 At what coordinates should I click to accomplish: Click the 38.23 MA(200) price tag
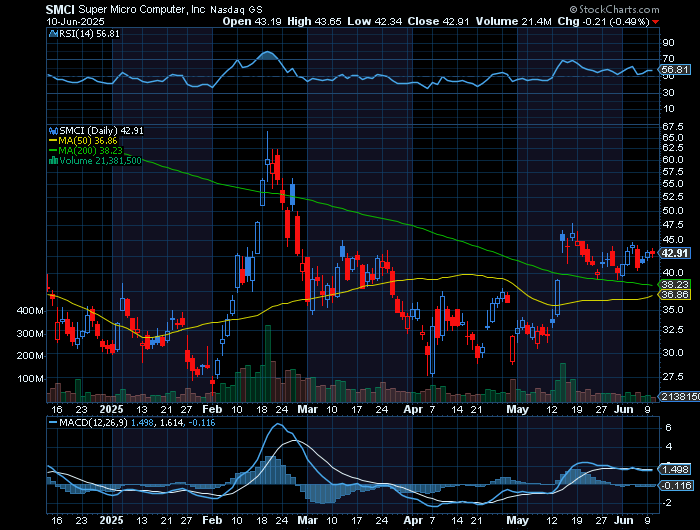coord(675,284)
